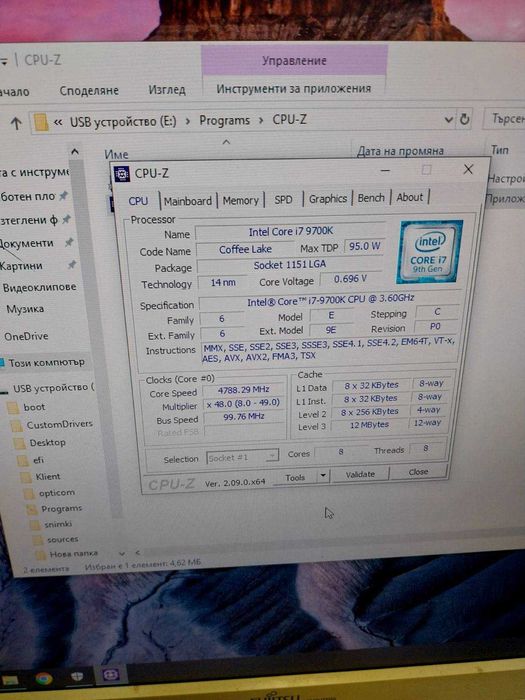Click the pin beside the 'ботен пло' entry
The width and height of the screenshot is (525, 700).
63,195
